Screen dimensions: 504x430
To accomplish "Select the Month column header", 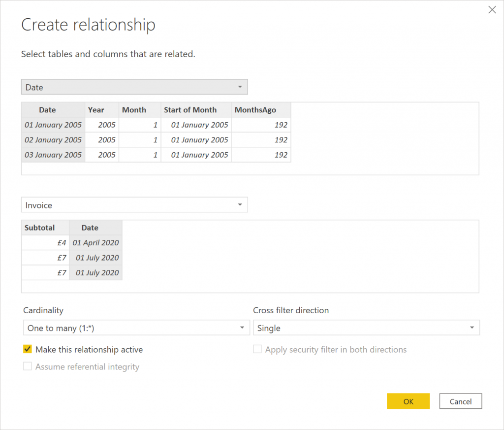I will (140, 110).
